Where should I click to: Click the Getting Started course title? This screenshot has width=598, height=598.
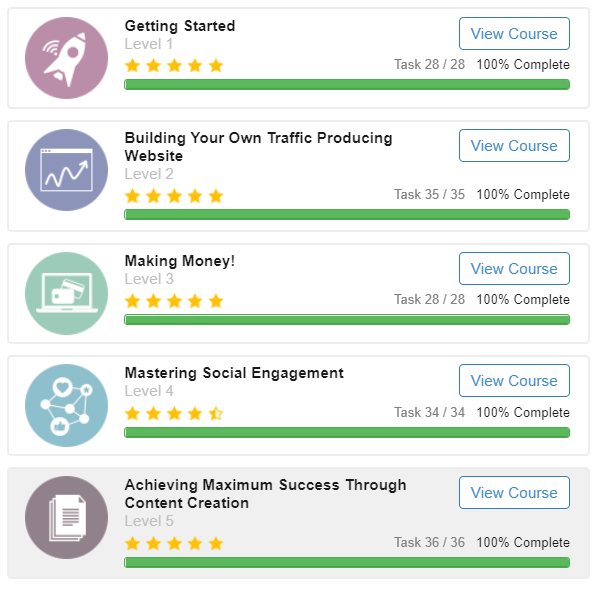tap(180, 26)
